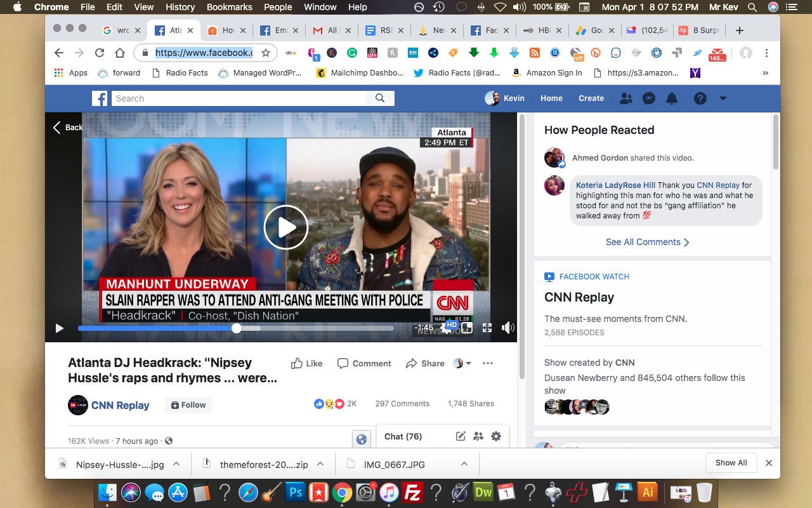Play the CNN video with center play button

coord(286,227)
